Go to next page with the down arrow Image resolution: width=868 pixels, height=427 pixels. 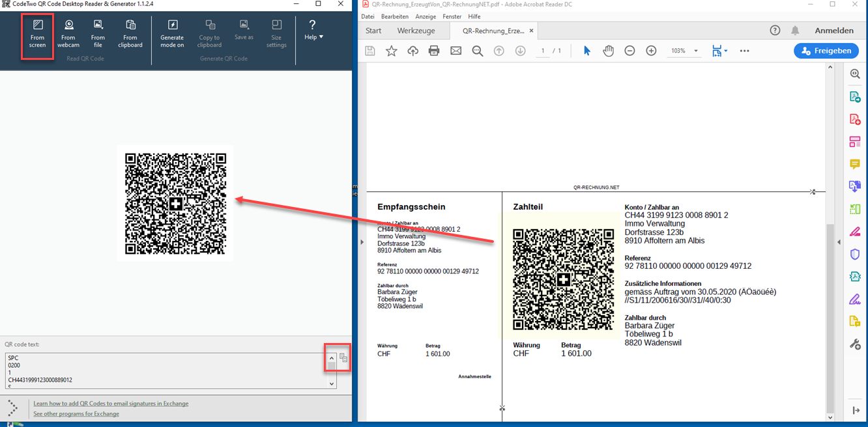click(520, 51)
